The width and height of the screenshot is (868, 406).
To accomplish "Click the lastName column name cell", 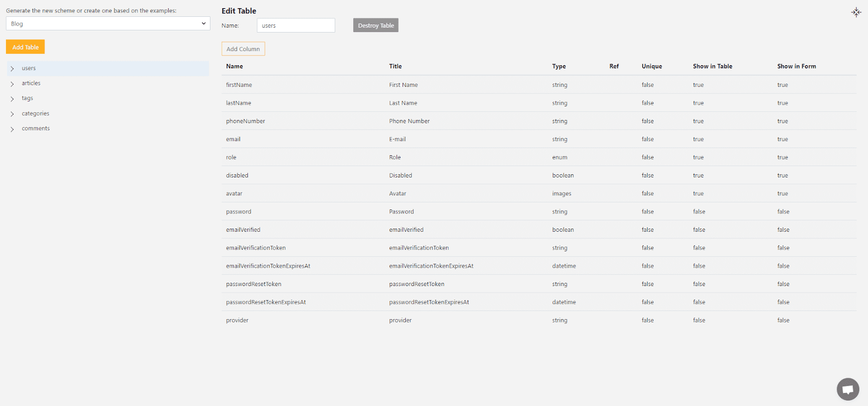I will (x=239, y=103).
